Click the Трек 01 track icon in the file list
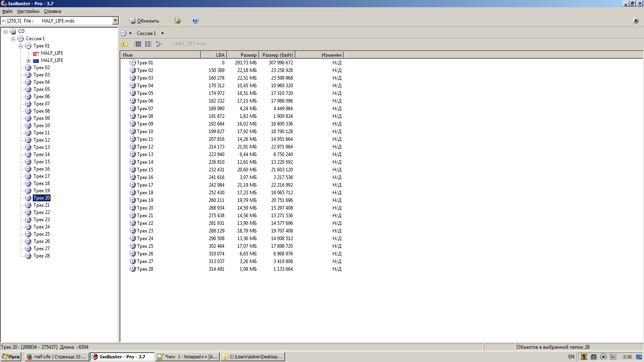Image resolution: width=644 pixels, height=362 pixels. point(132,63)
